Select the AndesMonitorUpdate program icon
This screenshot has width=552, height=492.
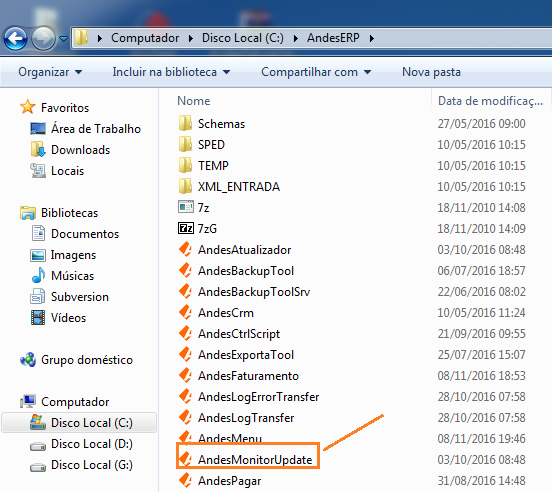pos(185,459)
